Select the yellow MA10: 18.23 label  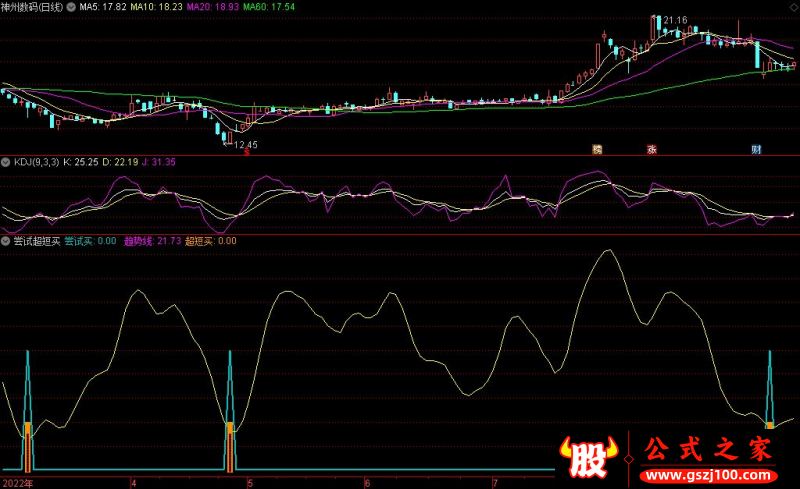(156, 7)
